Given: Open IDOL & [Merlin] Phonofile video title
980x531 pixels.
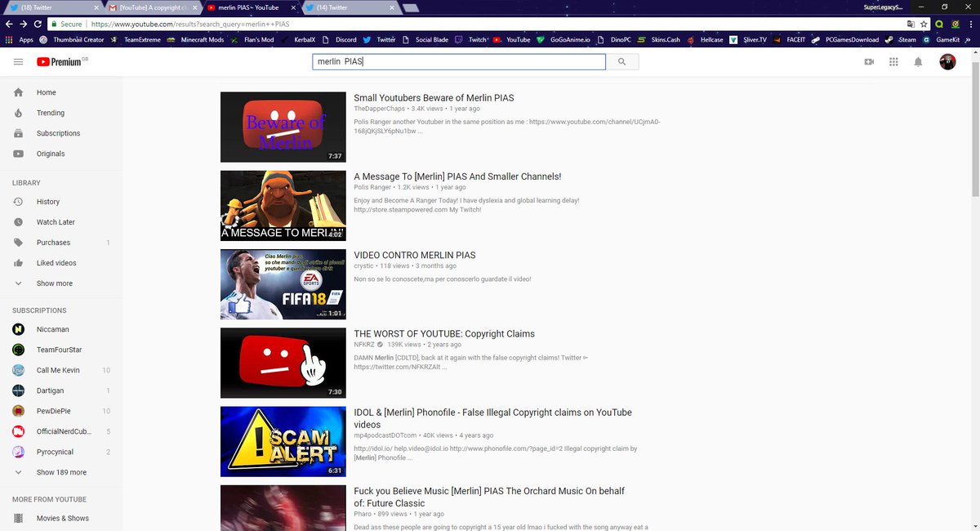Looking at the screenshot, I should [492, 418].
